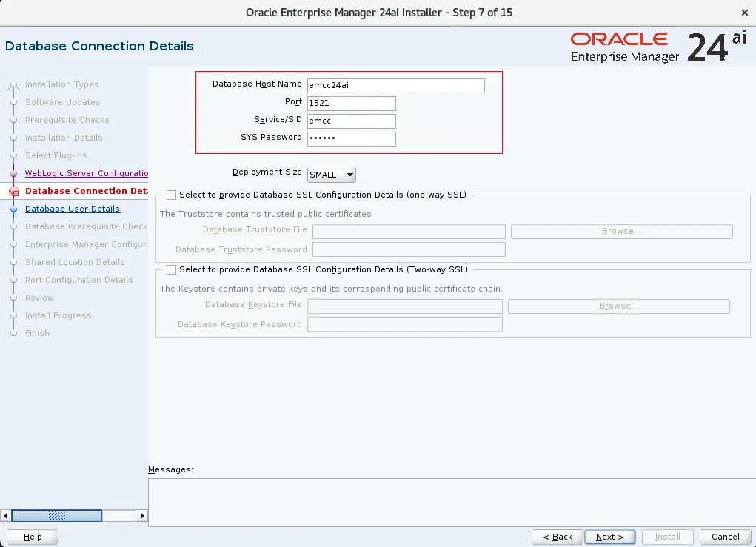Click the Next button

point(609,537)
